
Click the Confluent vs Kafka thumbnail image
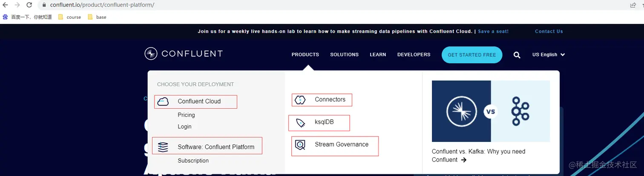(491, 111)
